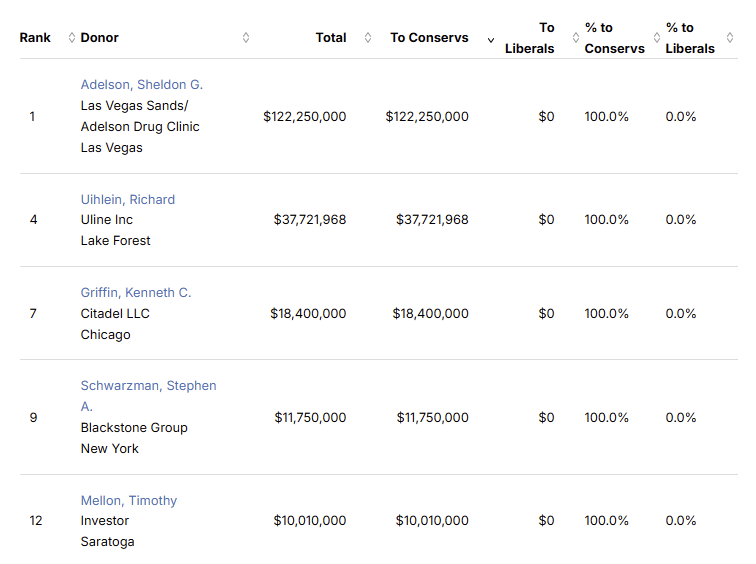The width and height of the screenshot is (756, 564).
Task: Select Griffin's $18,400,000 Total value
Action: 308,314
